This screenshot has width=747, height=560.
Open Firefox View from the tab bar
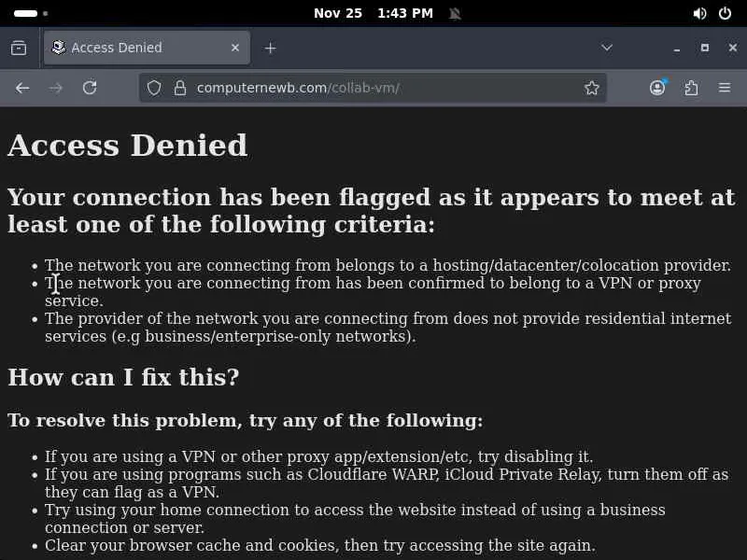pos(19,48)
